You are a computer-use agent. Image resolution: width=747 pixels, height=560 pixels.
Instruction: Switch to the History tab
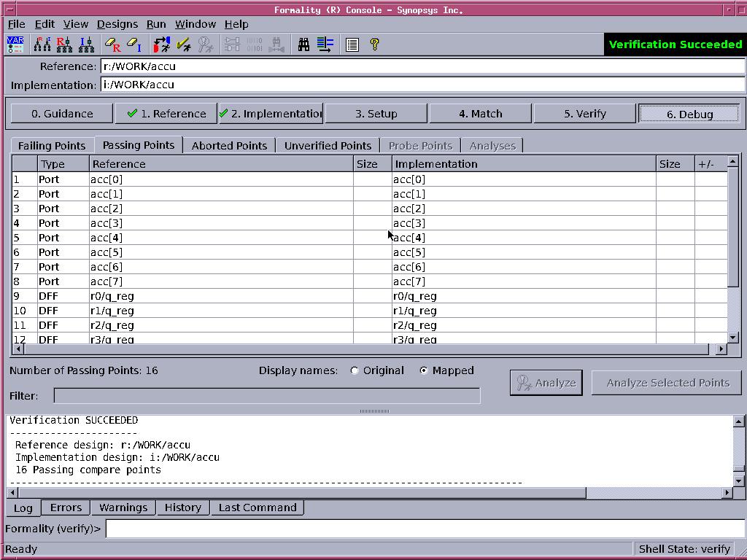pyautogui.click(x=183, y=507)
